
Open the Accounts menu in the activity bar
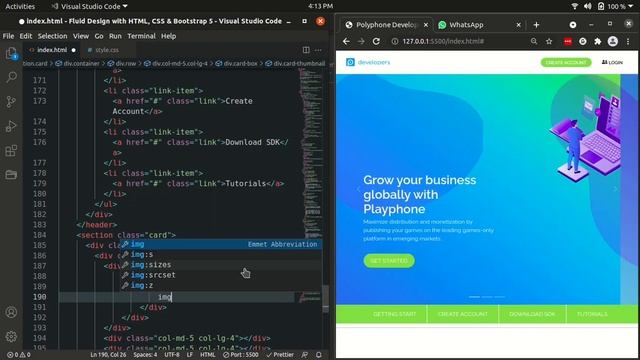pyautogui.click(x=11, y=312)
